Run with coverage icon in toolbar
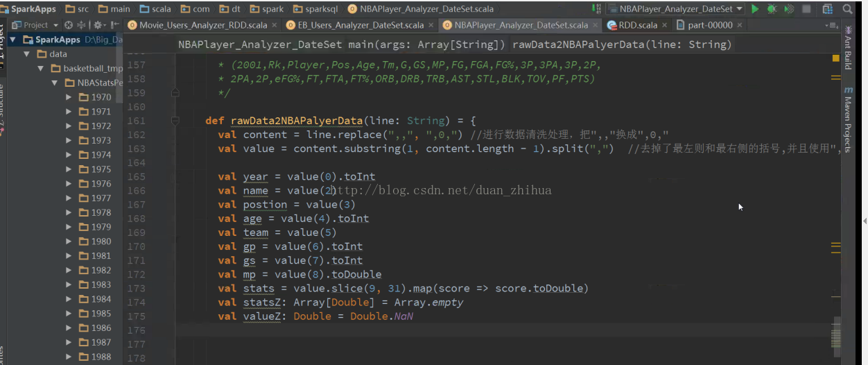868x365 pixels. click(789, 9)
